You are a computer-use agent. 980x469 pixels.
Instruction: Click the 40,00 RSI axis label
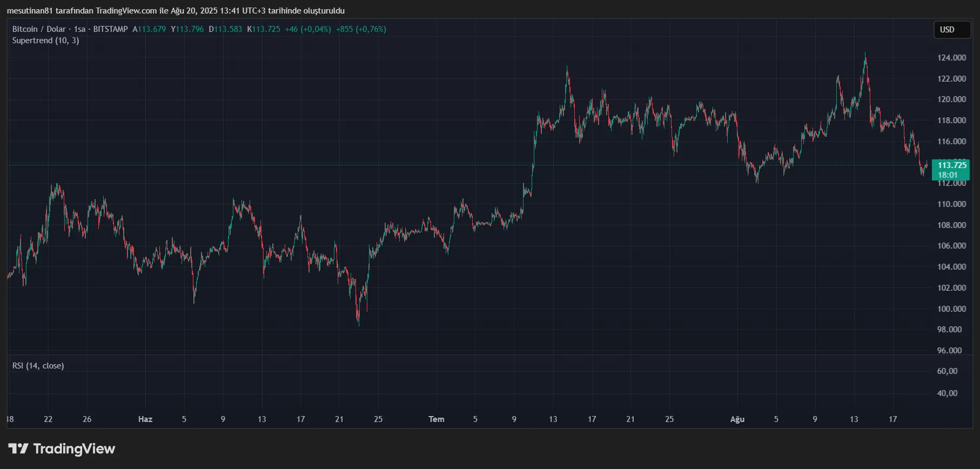point(948,393)
